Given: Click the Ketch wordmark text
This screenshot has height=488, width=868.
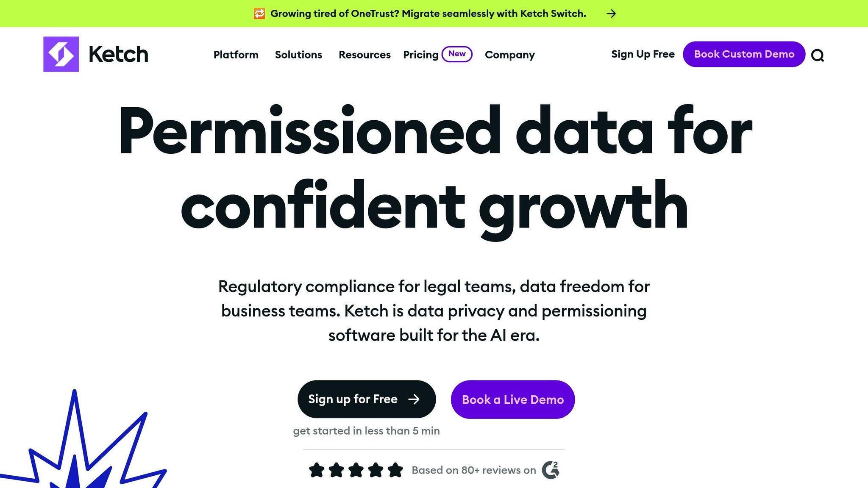Looking at the screenshot, I should point(118,54).
